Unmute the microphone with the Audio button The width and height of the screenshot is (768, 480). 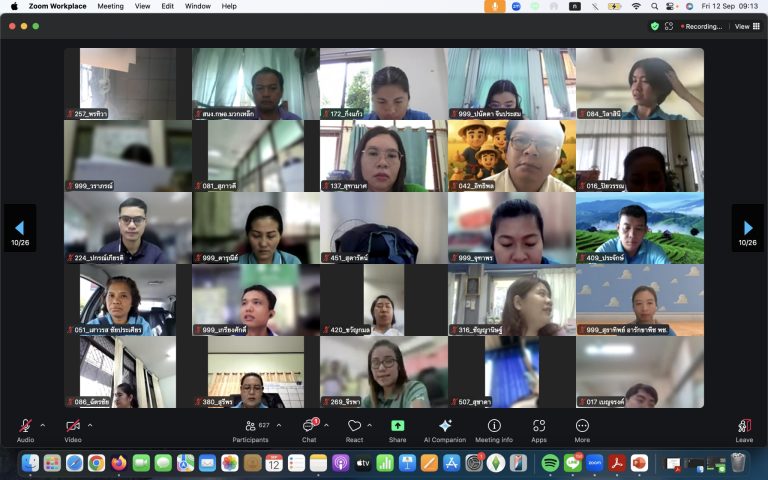[25, 427]
